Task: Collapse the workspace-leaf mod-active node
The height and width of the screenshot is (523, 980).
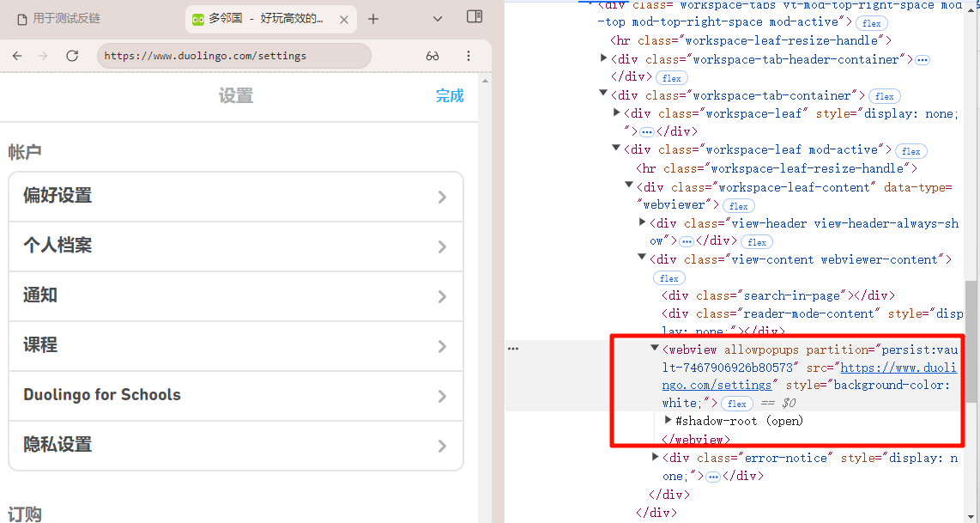Action: [x=616, y=149]
